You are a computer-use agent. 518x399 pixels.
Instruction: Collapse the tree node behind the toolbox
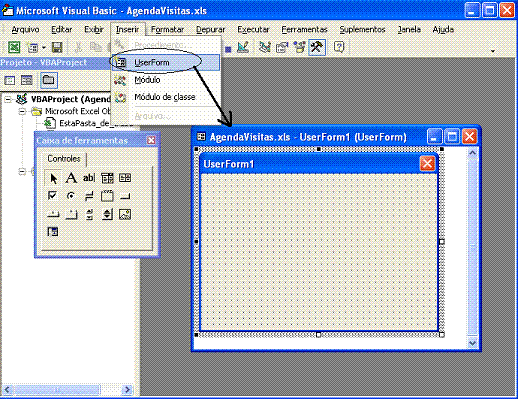tap(22, 172)
